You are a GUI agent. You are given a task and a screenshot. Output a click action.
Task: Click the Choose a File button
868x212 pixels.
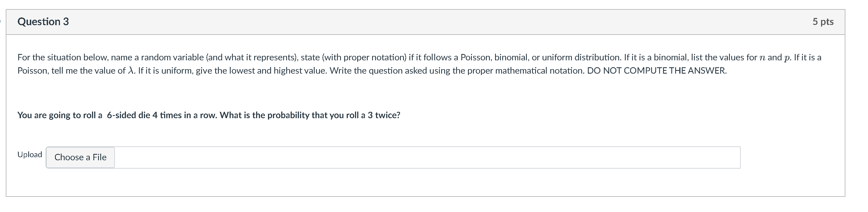coord(80,157)
